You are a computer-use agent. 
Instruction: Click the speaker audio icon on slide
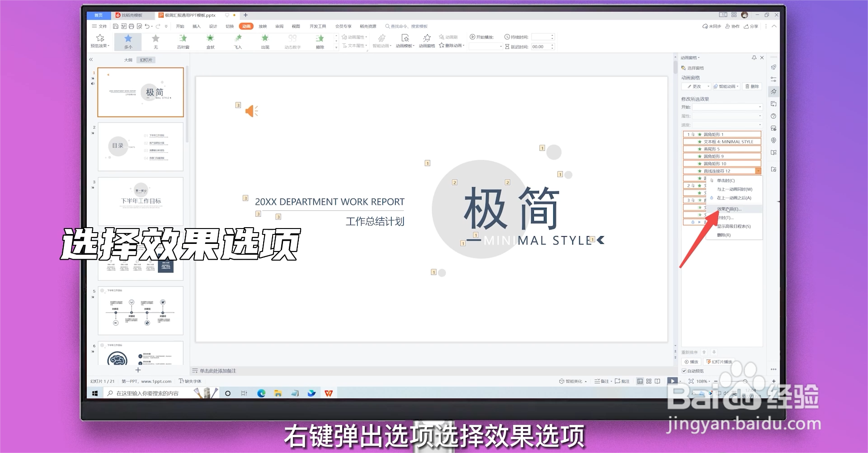tap(251, 111)
